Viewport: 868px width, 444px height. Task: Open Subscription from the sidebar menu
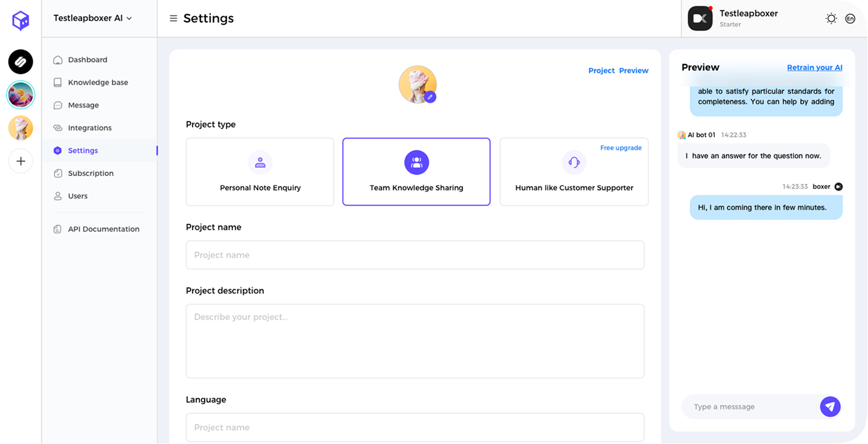point(91,173)
